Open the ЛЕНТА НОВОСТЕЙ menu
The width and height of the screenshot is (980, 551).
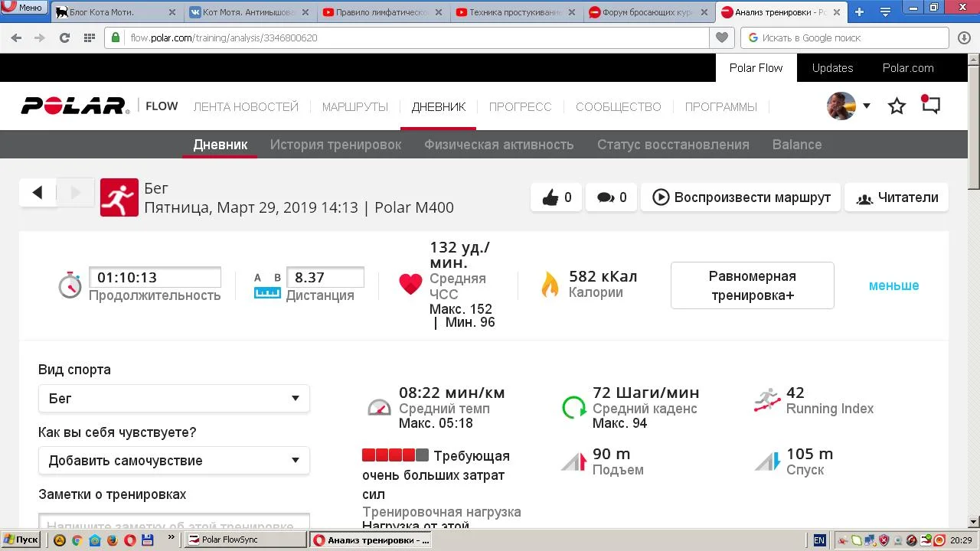tap(246, 107)
